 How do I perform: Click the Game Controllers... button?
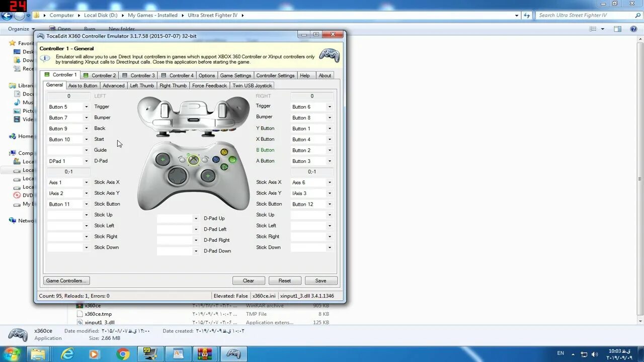click(x=66, y=281)
